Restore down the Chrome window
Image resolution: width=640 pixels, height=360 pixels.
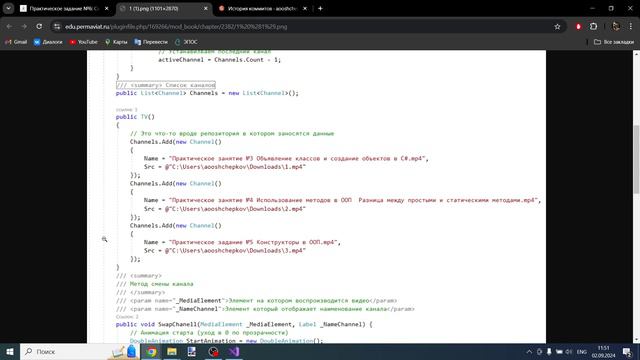pyautogui.click(x=611, y=8)
